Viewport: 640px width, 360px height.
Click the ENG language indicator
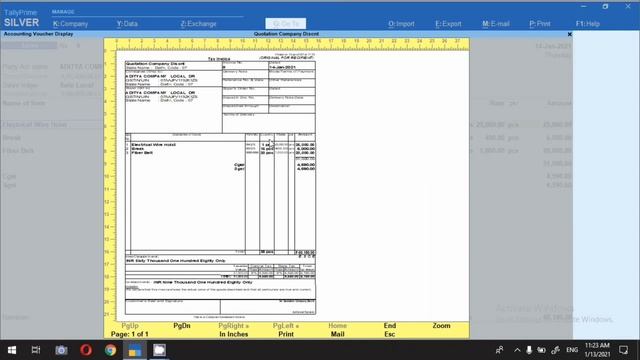(x=572, y=350)
